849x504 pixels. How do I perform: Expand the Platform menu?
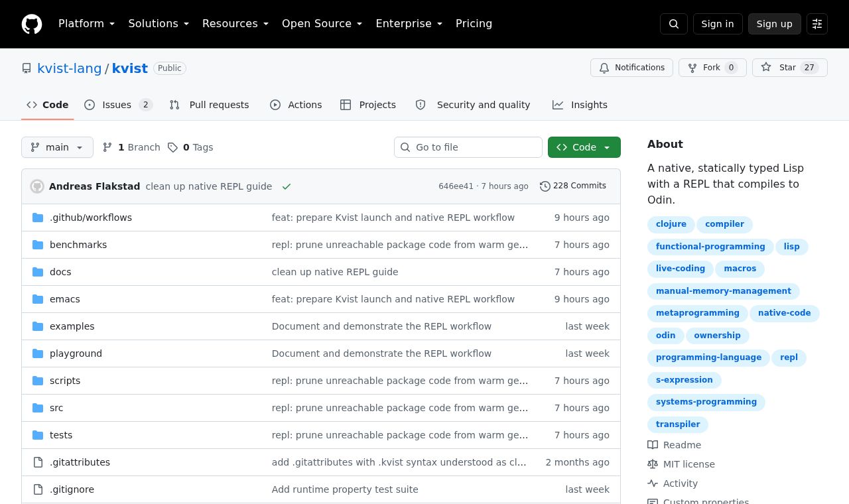87,24
